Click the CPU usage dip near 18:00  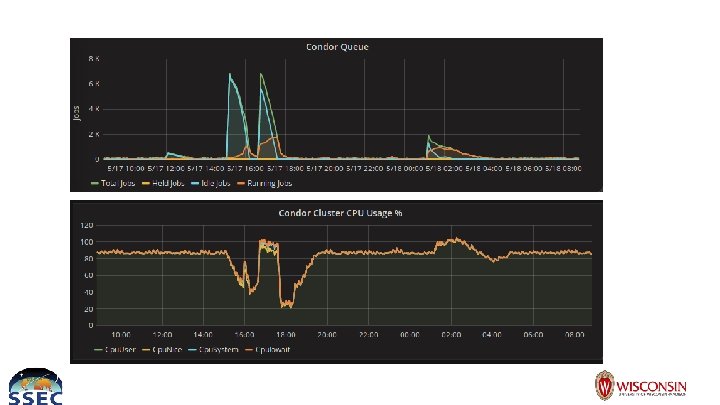click(x=287, y=304)
